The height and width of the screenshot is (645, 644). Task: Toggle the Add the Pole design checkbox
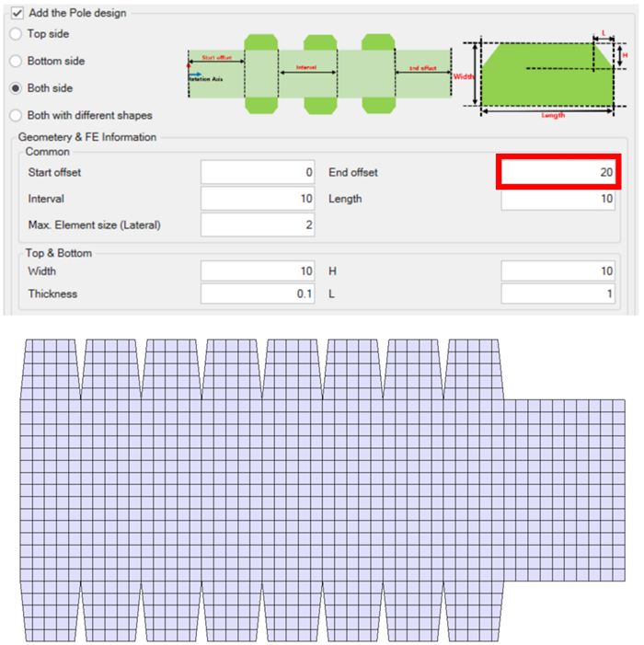click(17, 13)
